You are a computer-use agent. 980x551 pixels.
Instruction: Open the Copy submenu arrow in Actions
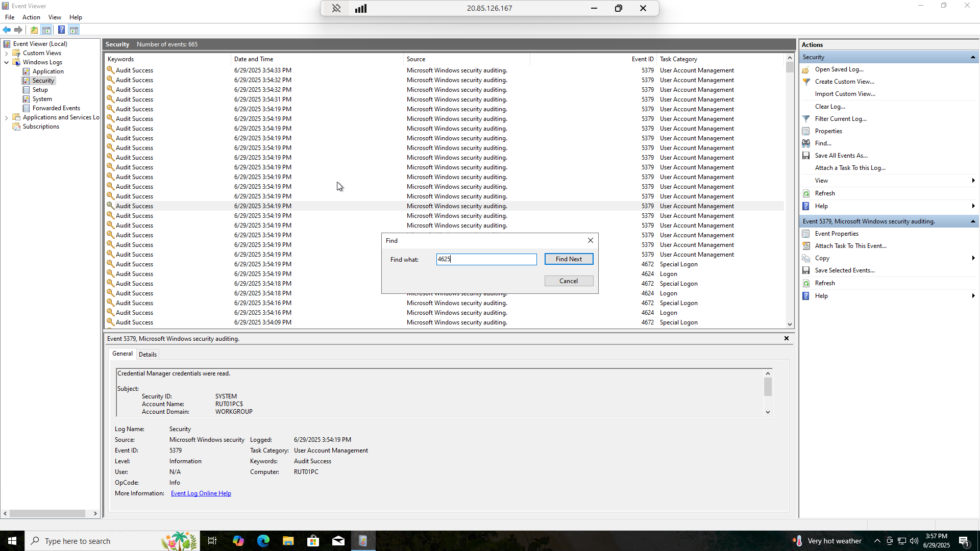tap(973, 258)
